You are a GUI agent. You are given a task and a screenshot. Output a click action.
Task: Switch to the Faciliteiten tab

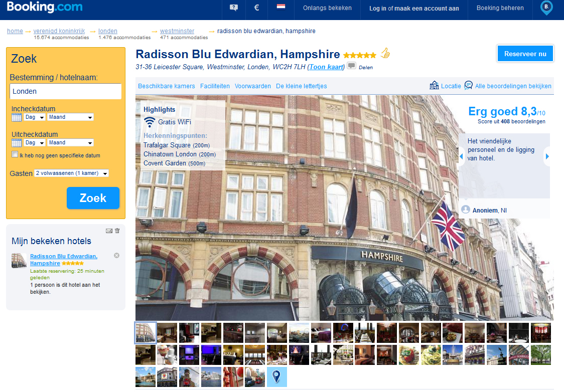(215, 86)
